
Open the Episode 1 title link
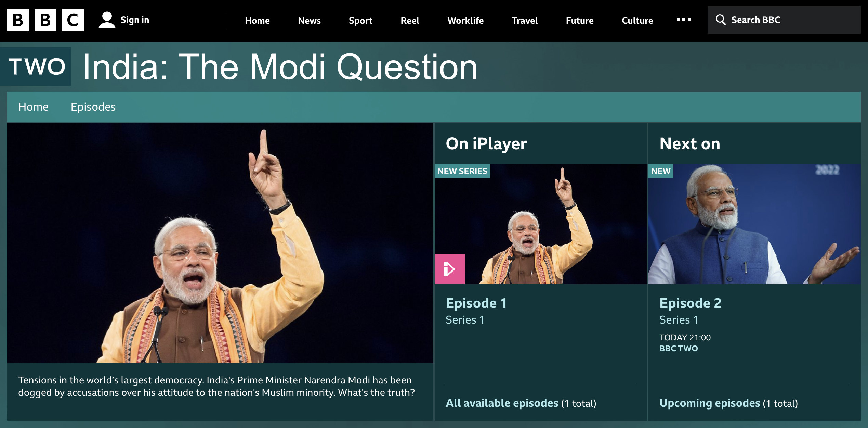pos(476,303)
